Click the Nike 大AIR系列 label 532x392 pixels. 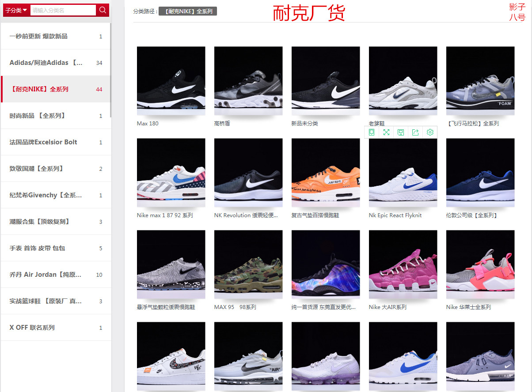click(388, 307)
